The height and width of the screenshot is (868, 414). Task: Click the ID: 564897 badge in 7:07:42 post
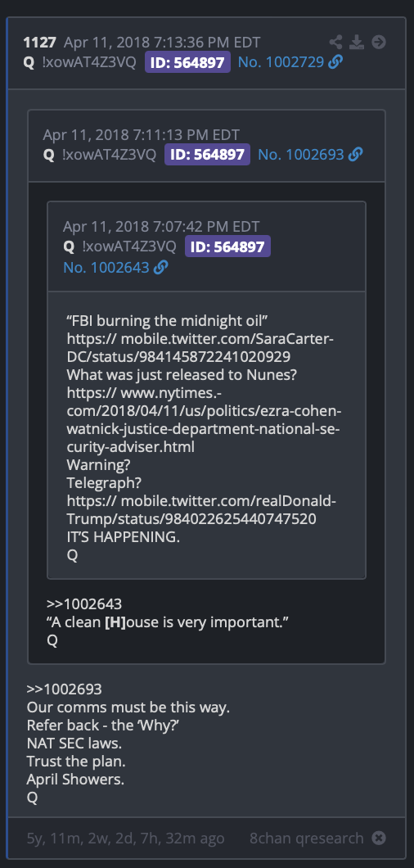(x=227, y=246)
